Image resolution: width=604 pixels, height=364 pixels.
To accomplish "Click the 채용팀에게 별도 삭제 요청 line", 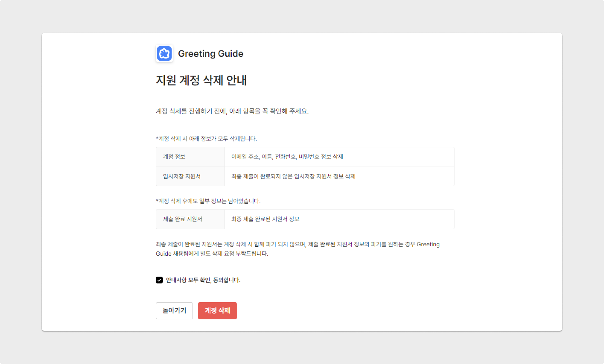I will (x=212, y=254).
